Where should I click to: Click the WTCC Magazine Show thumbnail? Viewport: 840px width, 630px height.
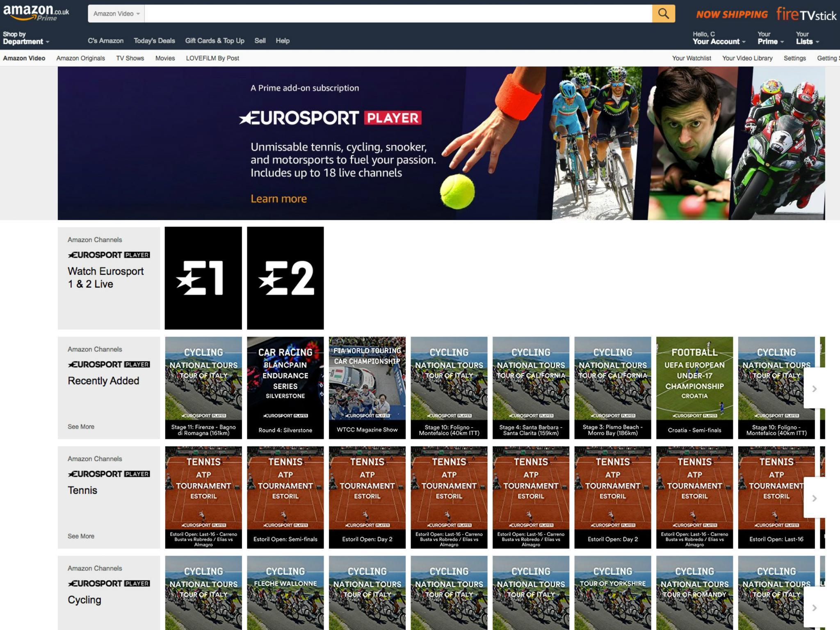(x=367, y=387)
